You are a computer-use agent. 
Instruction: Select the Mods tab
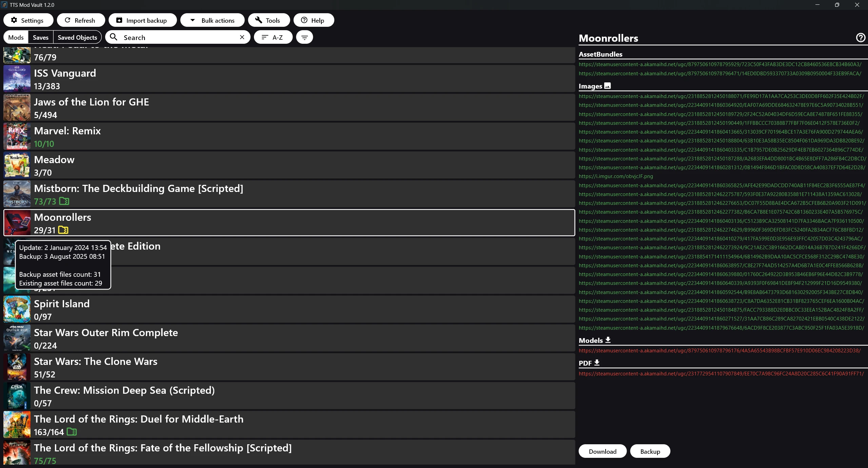click(x=16, y=37)
